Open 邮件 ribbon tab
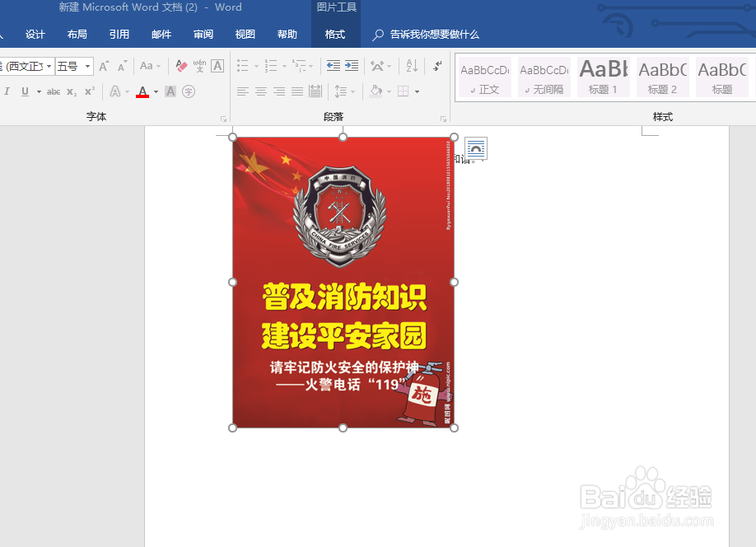The image size is (756, 547). pos(161,35)
